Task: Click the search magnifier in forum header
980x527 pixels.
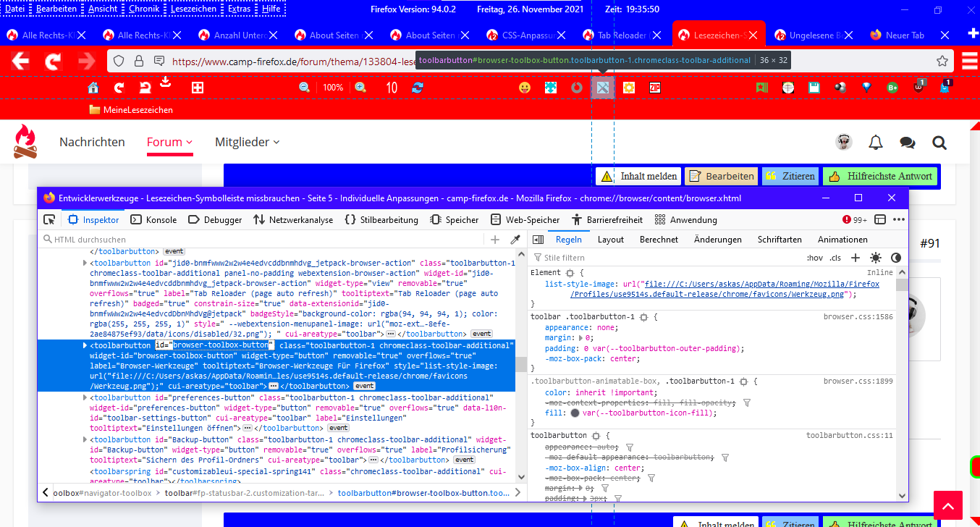Action: (x=939, y=142)
